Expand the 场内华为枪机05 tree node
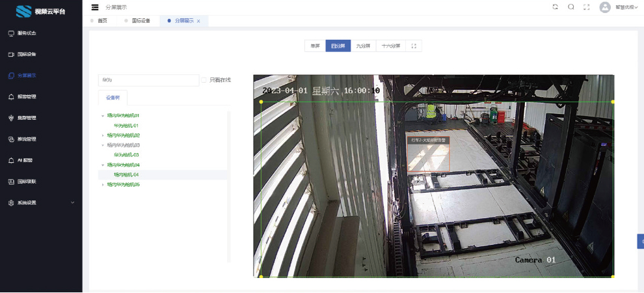Image resolution: width=644 pixels, height=293 pixels. 103,185
